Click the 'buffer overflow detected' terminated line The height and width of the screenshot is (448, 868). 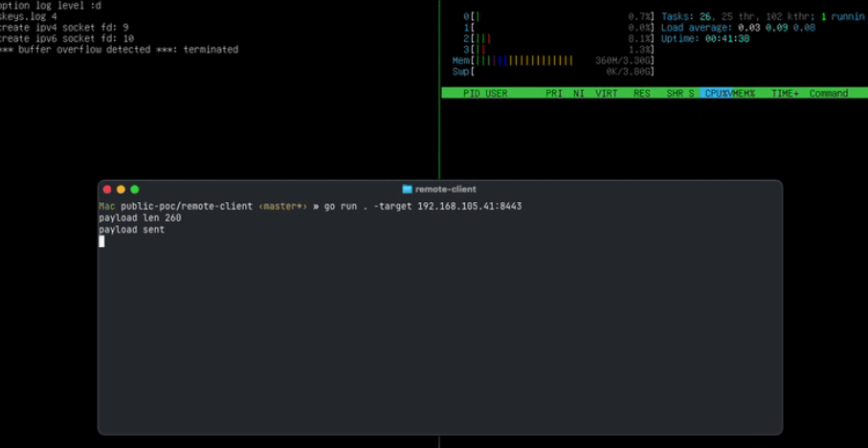coord(119,49)
